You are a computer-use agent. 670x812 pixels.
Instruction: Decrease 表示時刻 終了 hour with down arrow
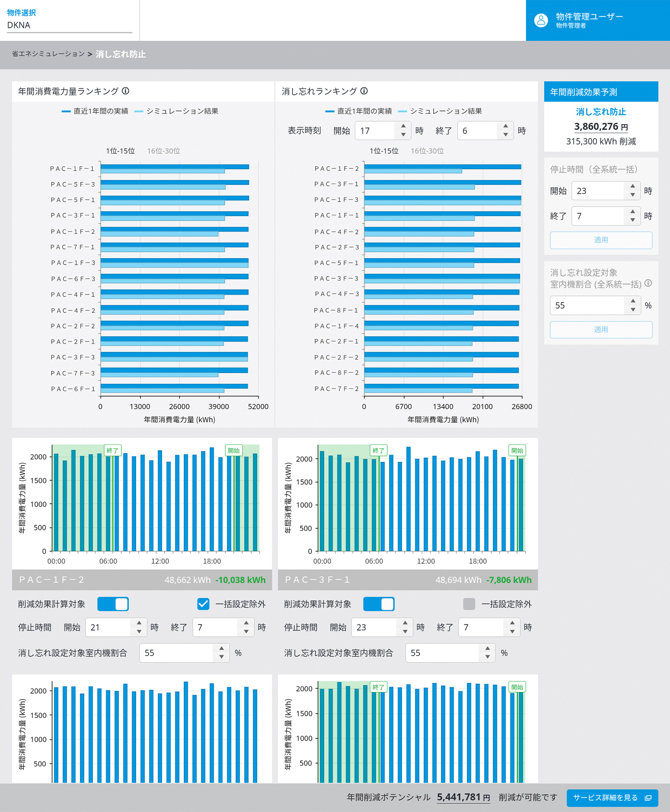[x=506, y=135]
